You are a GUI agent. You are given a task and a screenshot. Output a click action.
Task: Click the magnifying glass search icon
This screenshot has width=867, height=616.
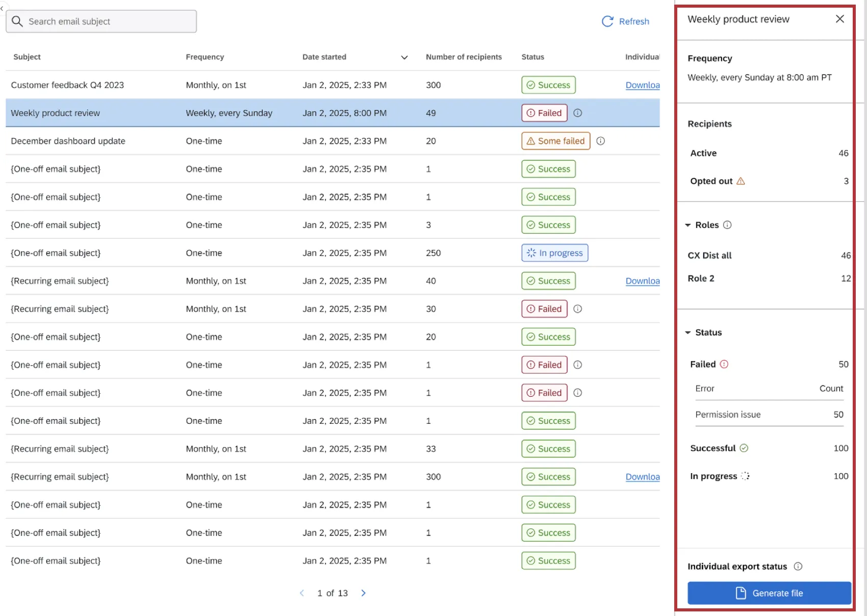pos(17,21)
